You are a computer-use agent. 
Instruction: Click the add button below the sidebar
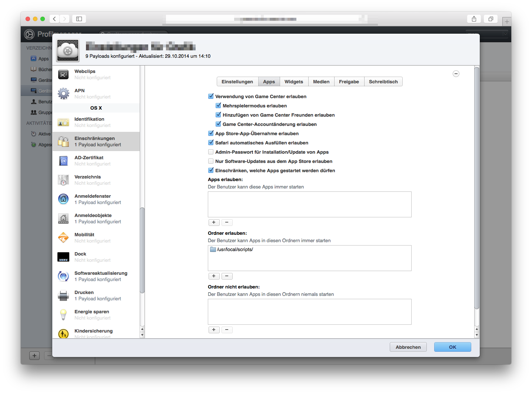tap(34, 355)
